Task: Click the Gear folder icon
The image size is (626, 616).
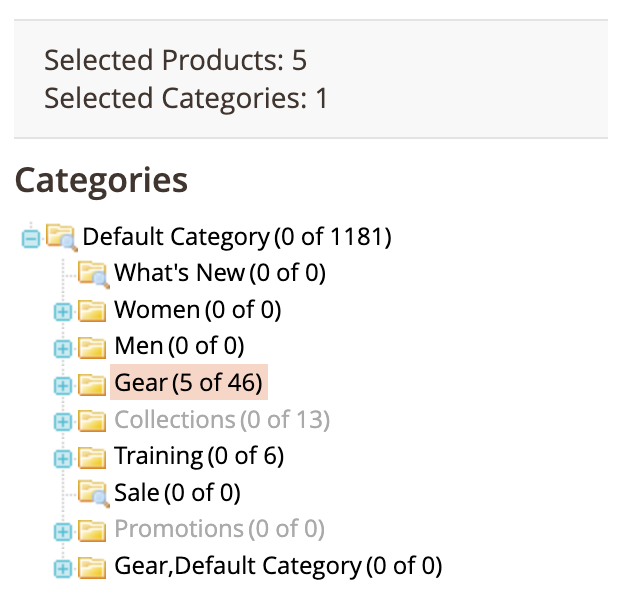Action: (x=93, y=383)
